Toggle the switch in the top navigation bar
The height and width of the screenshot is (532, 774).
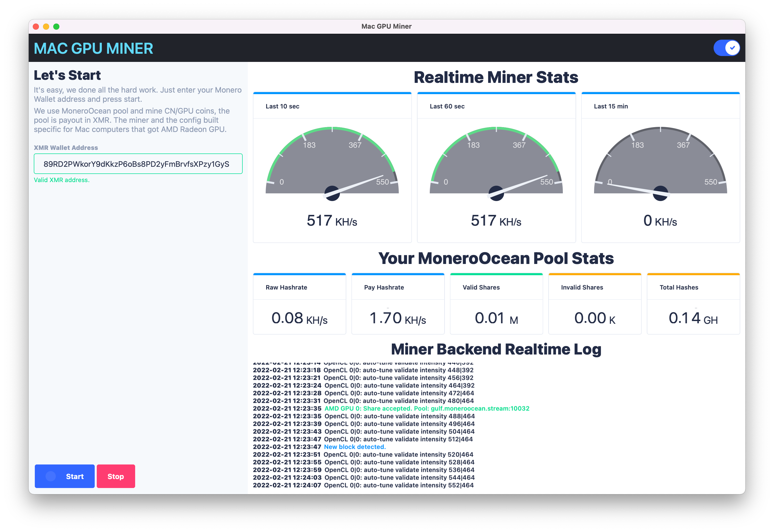[727, 48]
